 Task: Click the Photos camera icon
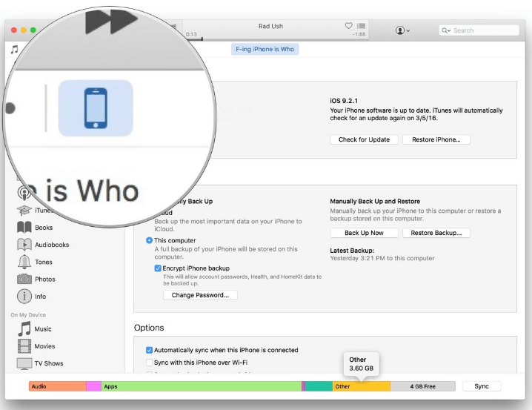tap(24, 279)
